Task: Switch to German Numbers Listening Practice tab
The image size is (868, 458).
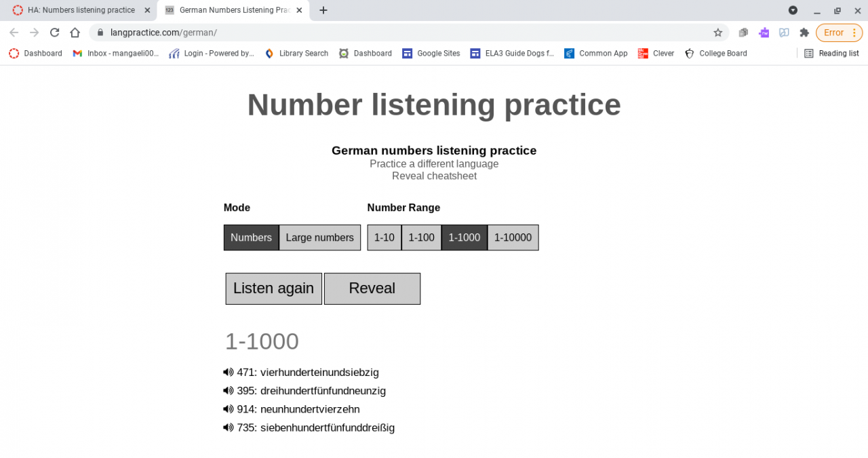Action: tap(233, 10)
